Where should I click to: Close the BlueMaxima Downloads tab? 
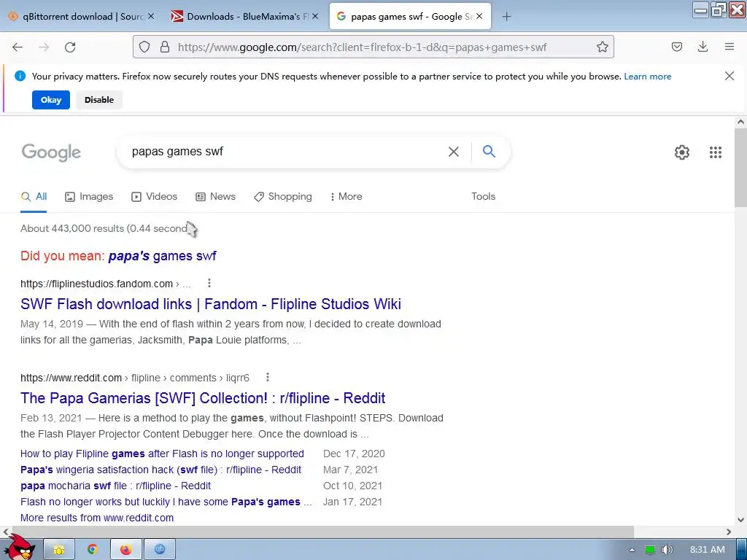tap(315, 16)
